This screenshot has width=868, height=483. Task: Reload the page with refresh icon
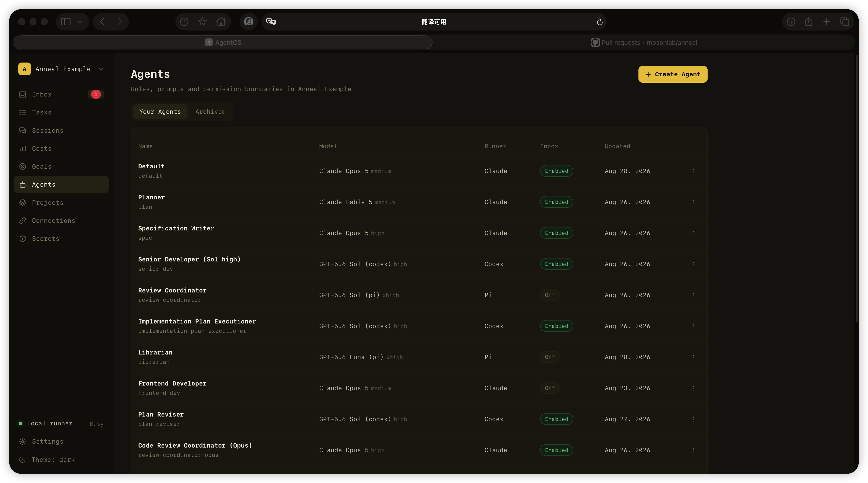599,22
